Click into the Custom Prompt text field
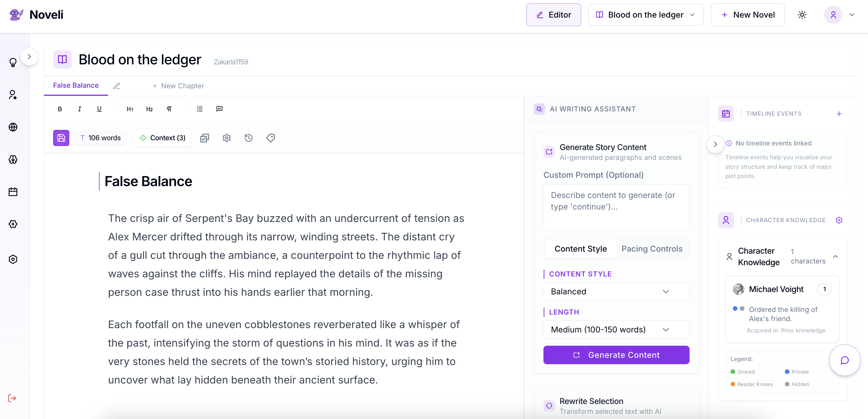 [616, 207]
